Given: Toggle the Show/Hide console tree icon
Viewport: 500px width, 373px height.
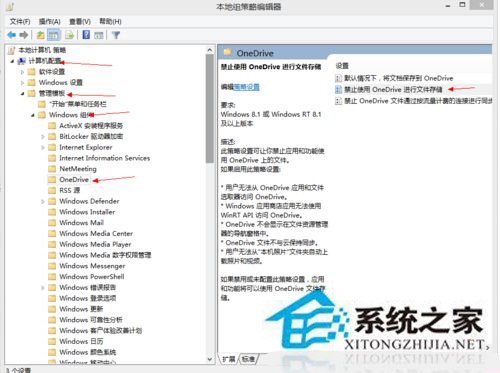Looking at the screenshot, I should point(54,35).
